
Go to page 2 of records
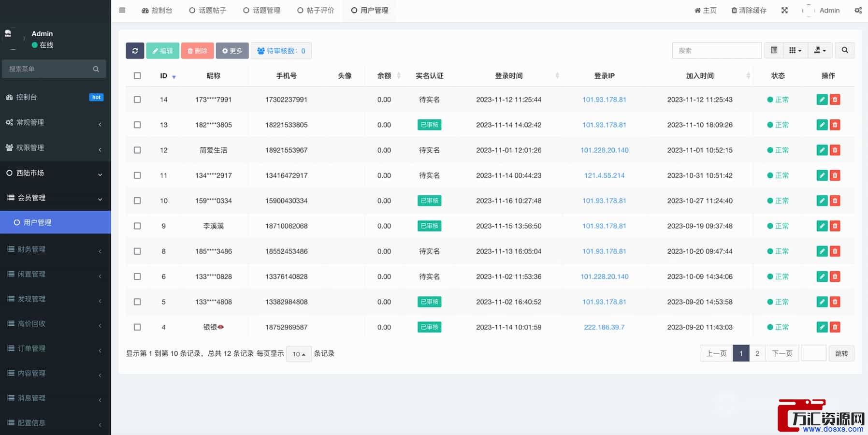pos(757,353)
